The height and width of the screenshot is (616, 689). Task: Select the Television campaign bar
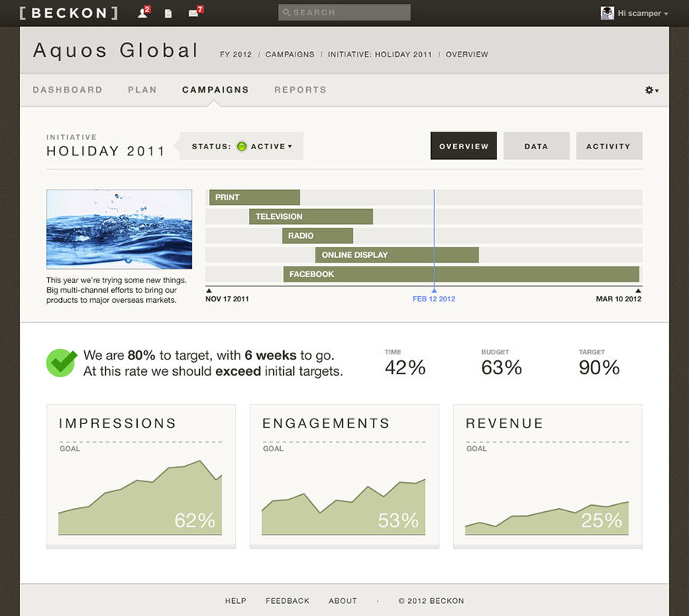pyautogui.click(x=311, y=217)
